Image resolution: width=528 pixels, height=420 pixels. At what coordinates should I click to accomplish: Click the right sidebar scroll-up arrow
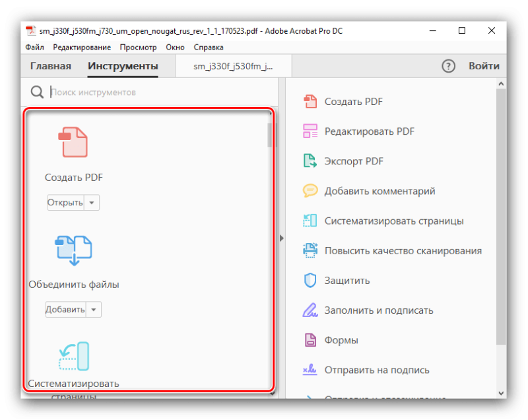pos(501,83)
